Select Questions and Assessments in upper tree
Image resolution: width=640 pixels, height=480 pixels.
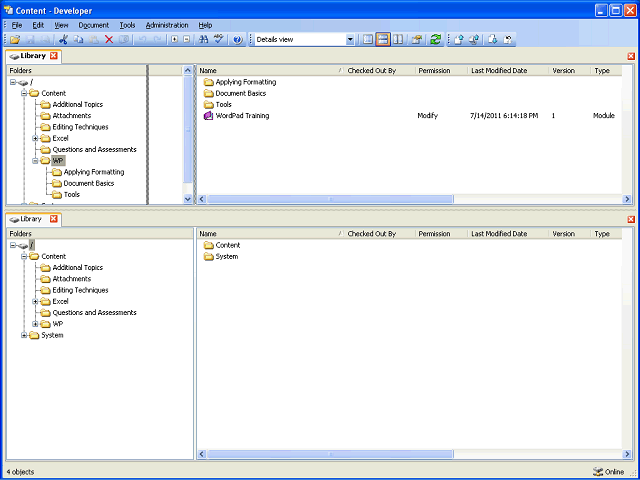[94, 150]
